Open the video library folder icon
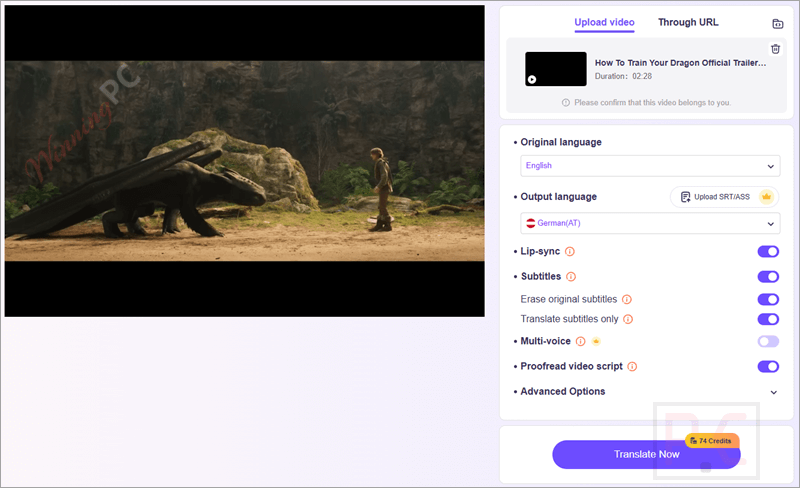800x488 pixels. (778, 23)
